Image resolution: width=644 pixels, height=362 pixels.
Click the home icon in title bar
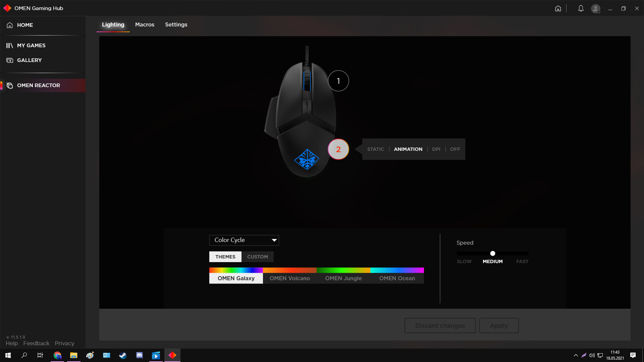click(x=558, y=8)
